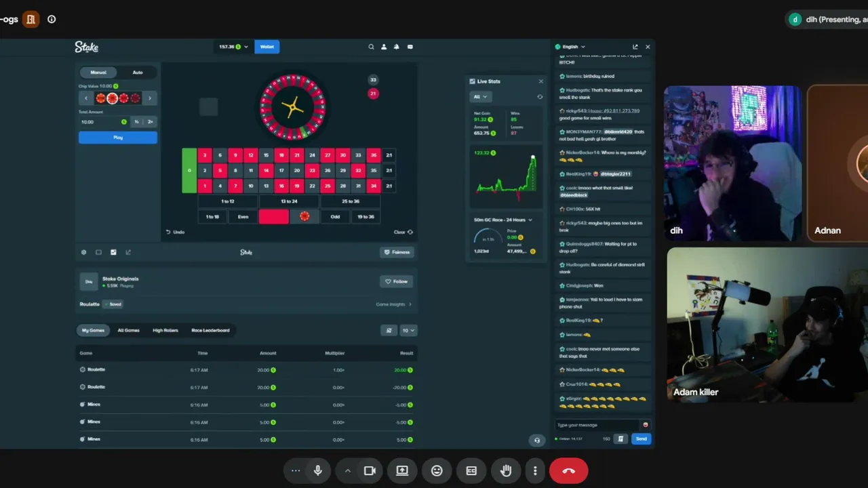Open more call options menu
Viewport: 868px width, 488px height.
[535, 470]
